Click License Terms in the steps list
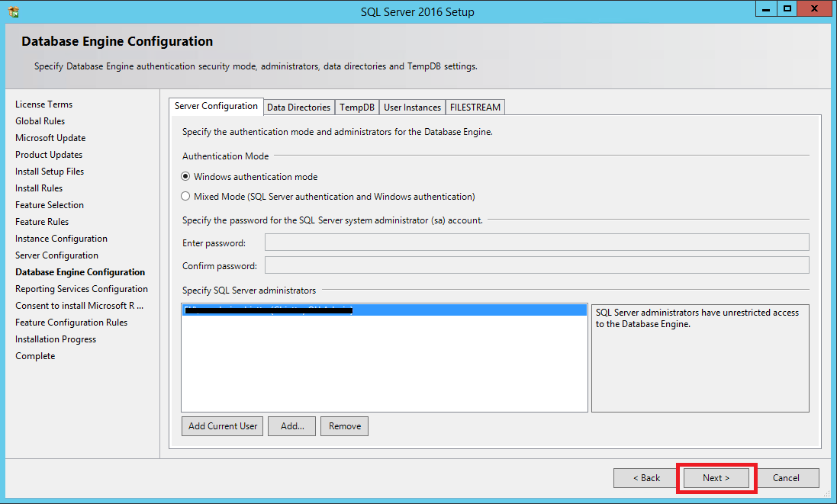 43,104
